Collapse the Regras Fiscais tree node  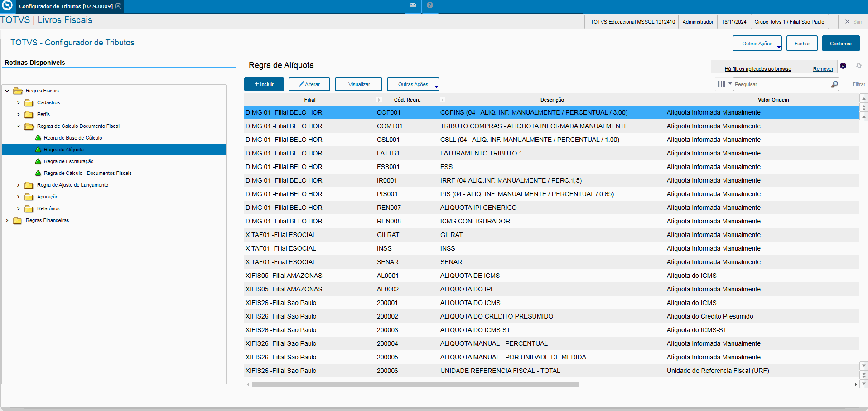click(x=7, y=91)
